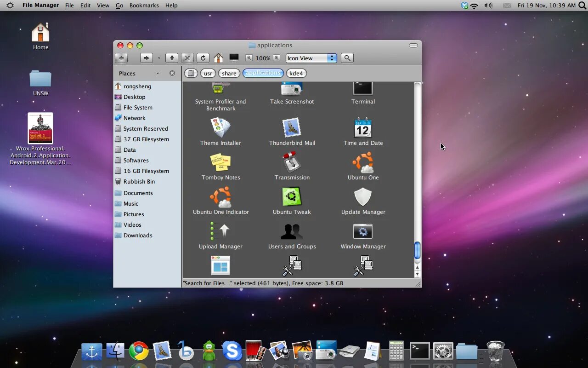Select Time and Date application icon

pyautogui.click(x=363, y=128)
